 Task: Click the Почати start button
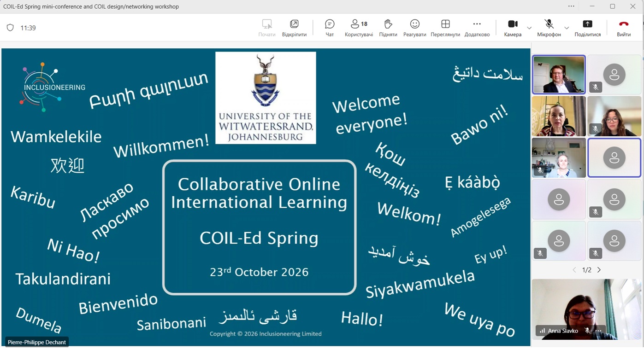[x=267, y=28]
